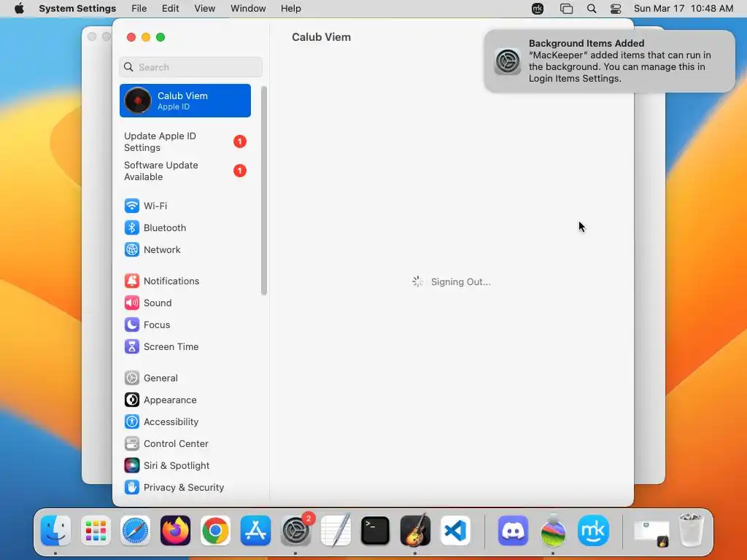Open the File menu
Viewport: 747px width, 560px height.
click(139, 9)
